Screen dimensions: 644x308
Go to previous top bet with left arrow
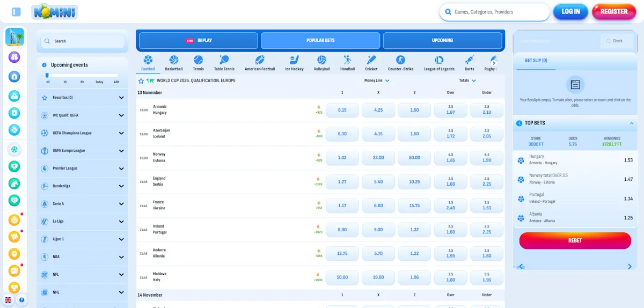tap(520, 266)
